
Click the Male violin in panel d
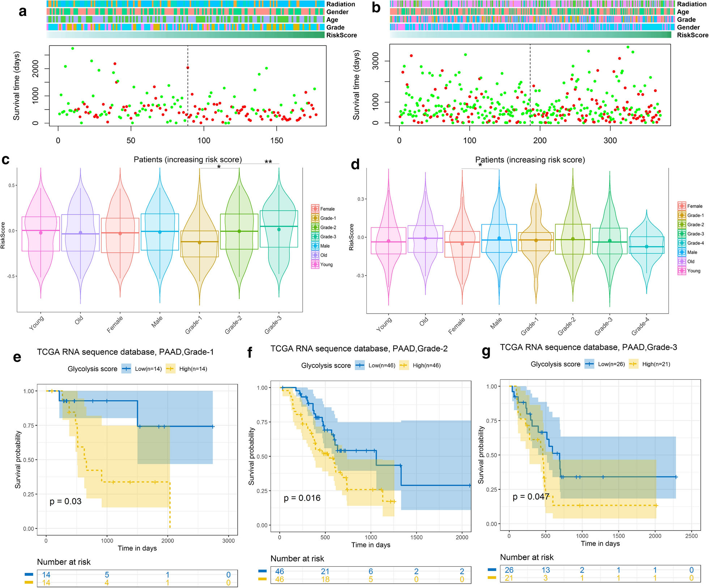pyautogui.click(x=499, y=237)
